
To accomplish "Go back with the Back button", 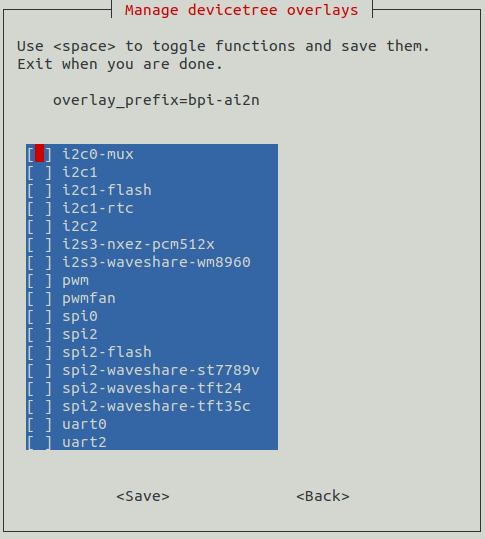I will click(x=323, y=496).
